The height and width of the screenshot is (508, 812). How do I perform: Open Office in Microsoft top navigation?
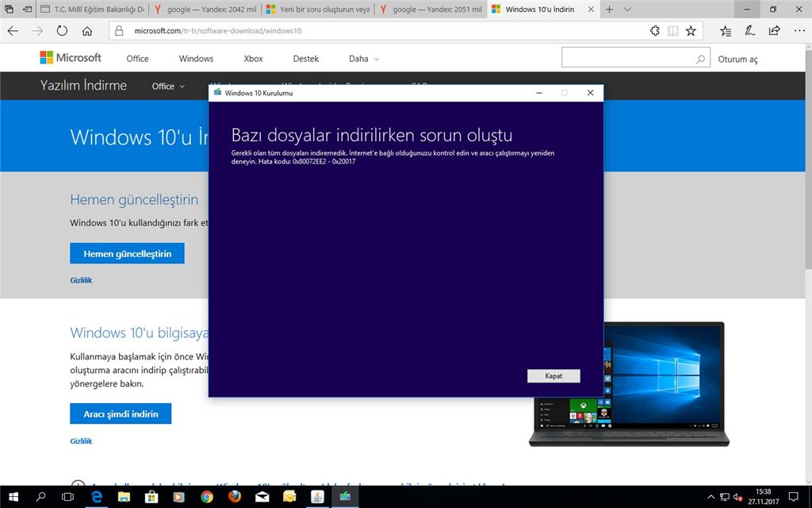point(137,59)
